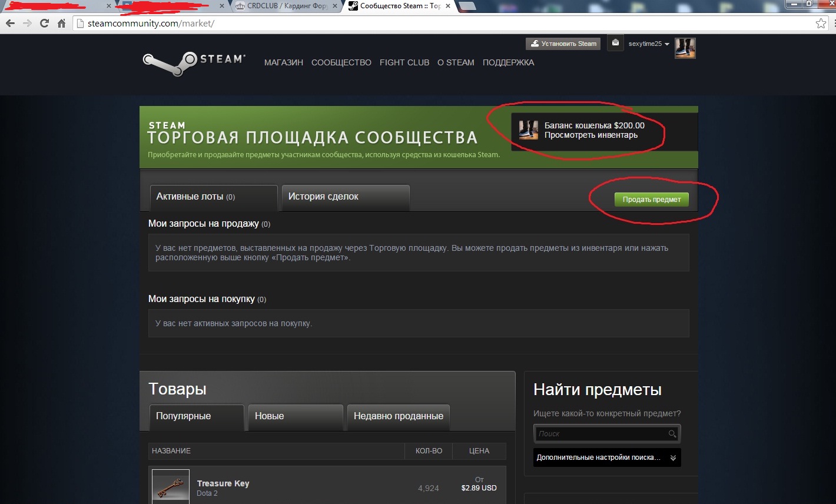The image size is (836, 504).
Task: Open the СООБЩЕСТВО menu
Action: [x=341, y=62]
